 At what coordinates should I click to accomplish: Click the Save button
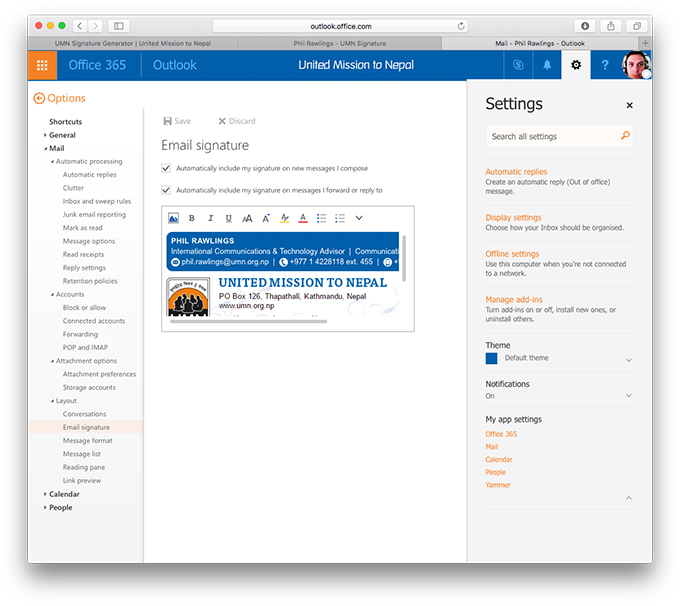point(177,121)
